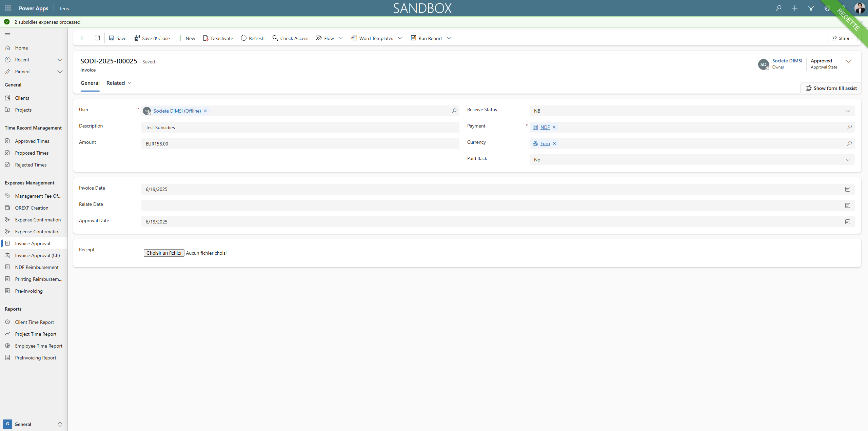Click Choisir un fichier button
The image size is (868, 431).
point(164,253)
